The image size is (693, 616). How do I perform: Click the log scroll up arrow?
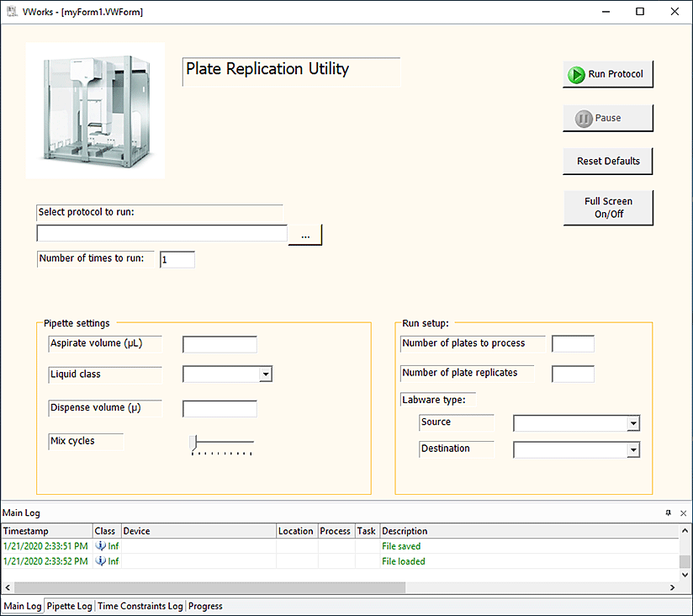[x=685, y=531]
